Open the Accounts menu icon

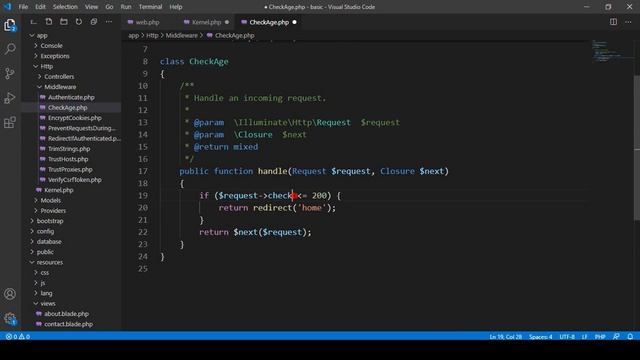(10, 294)
